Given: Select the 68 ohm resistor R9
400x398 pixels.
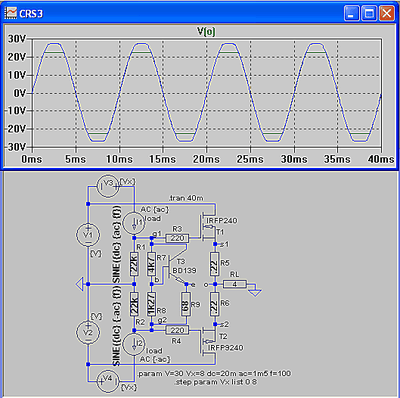Looking at the screenshot, I should [186, 304].
